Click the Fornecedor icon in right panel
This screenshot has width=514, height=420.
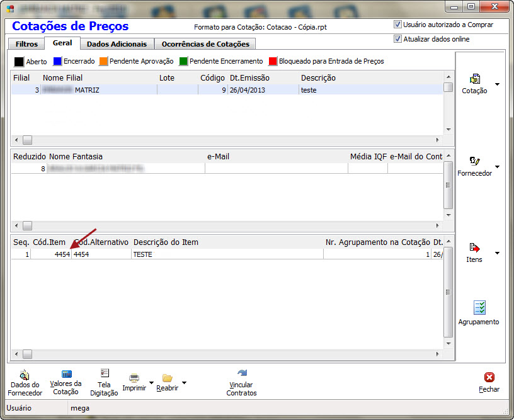pyautogui.click(x=474, y=162)
